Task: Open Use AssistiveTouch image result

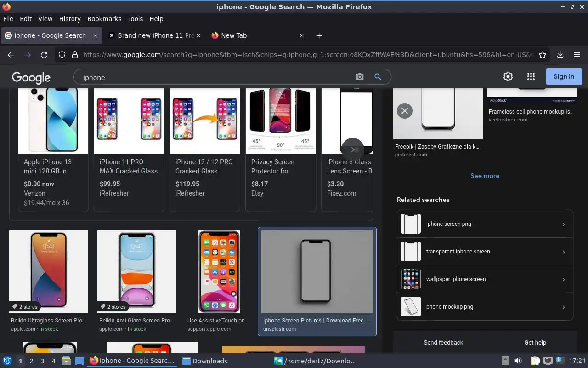Action: coord(219,272)
